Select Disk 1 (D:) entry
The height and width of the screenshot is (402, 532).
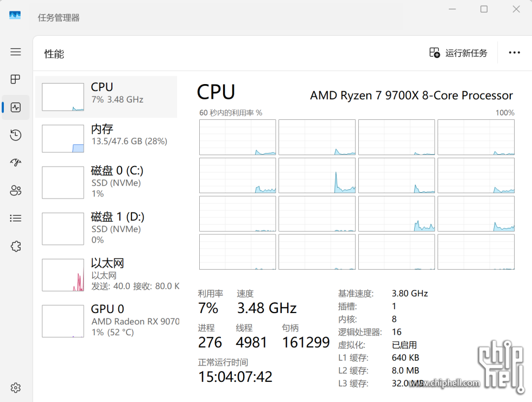click(x=106, y=228)
